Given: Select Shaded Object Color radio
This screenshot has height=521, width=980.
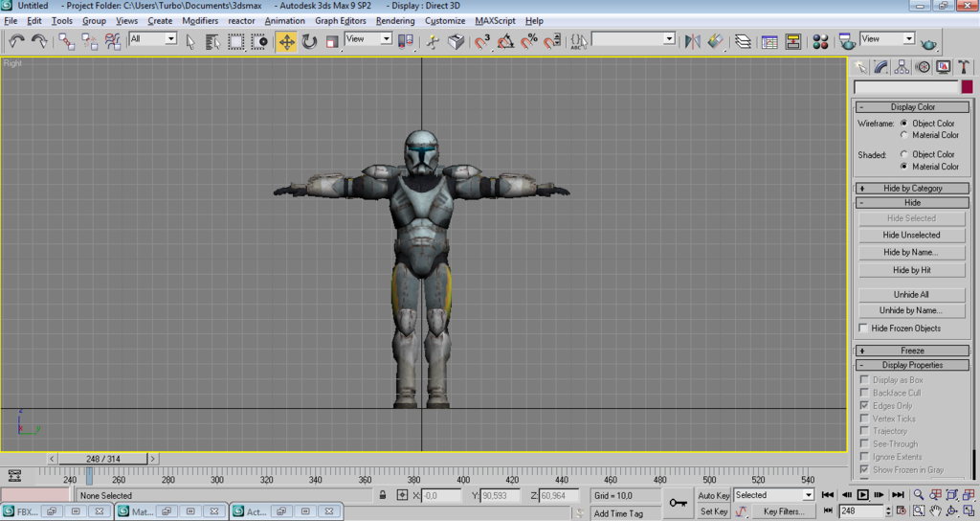Looking at the screenshot, I should (x=903, y=154).
